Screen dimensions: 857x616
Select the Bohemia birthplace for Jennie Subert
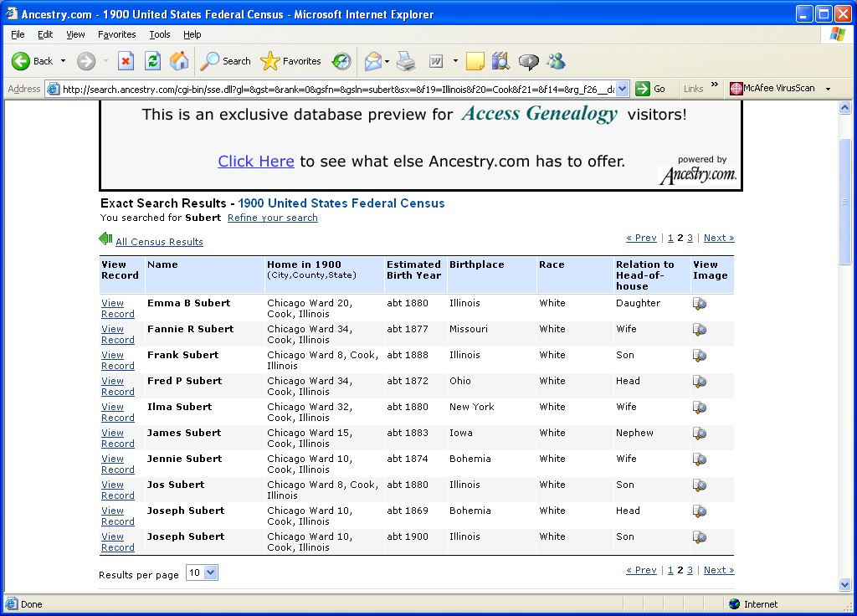[470, 459]
